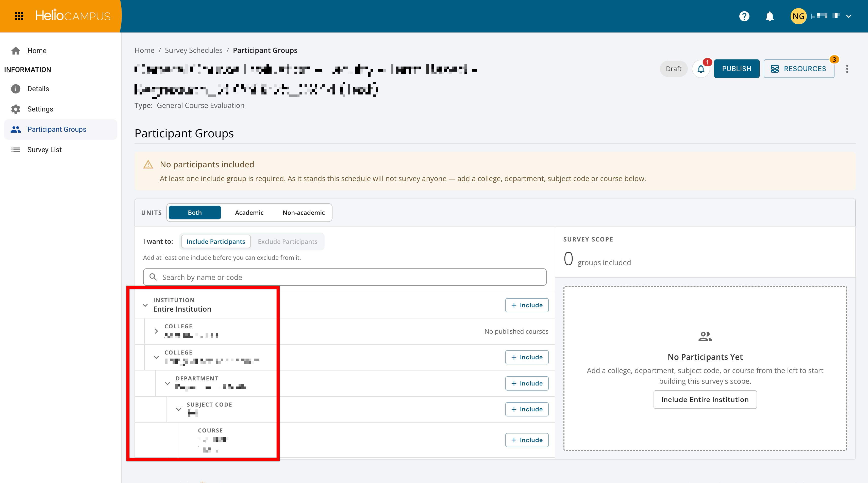Open the RESOURCES button

pos(799,69)
